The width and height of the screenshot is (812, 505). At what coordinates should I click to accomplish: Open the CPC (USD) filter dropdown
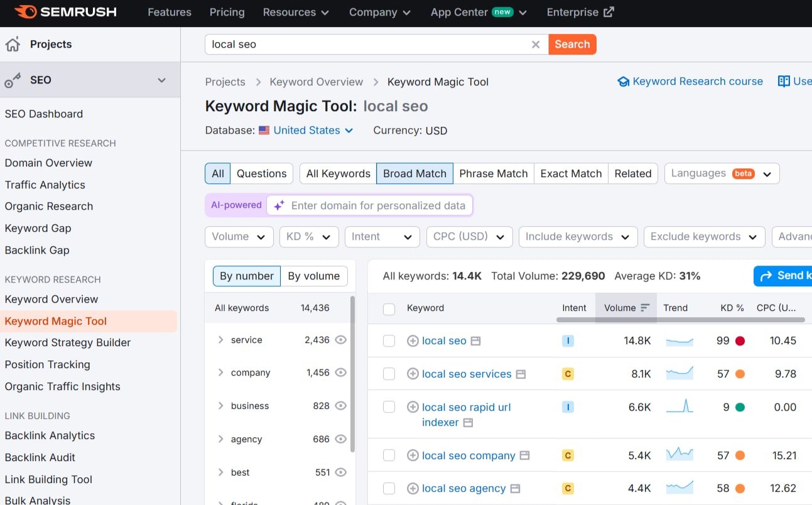pyautogui.click(x=469, y=237)
